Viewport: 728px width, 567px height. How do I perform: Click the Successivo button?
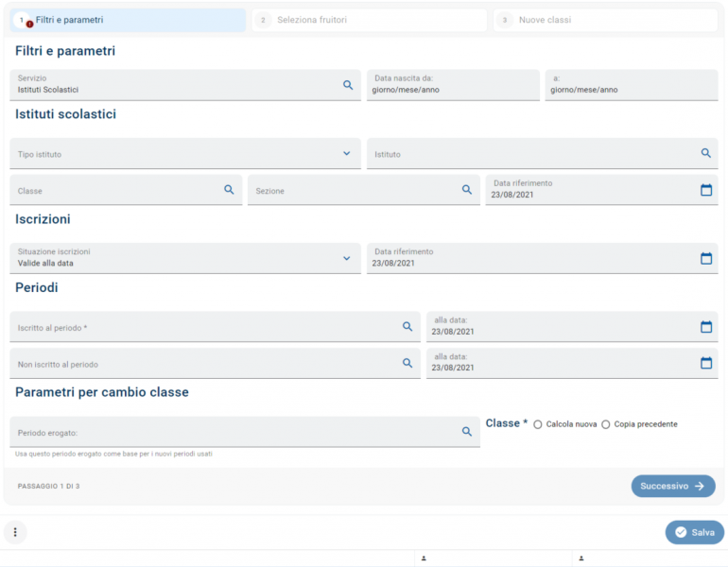pos(673,486)
